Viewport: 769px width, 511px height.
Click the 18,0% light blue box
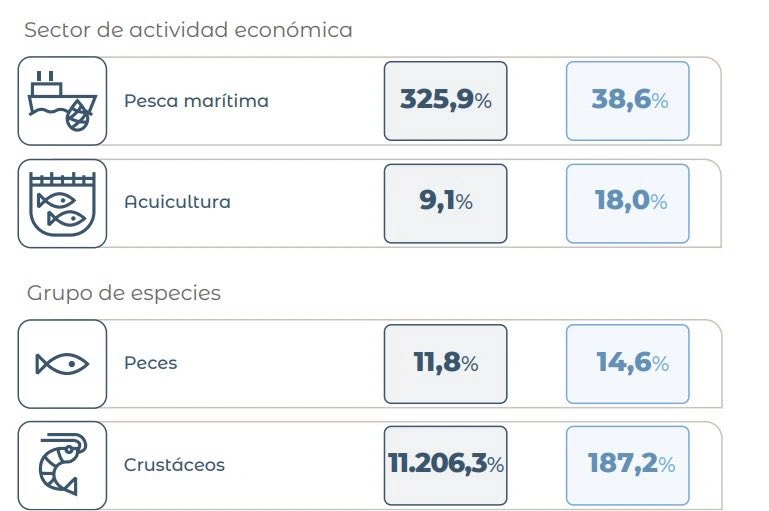628,204
